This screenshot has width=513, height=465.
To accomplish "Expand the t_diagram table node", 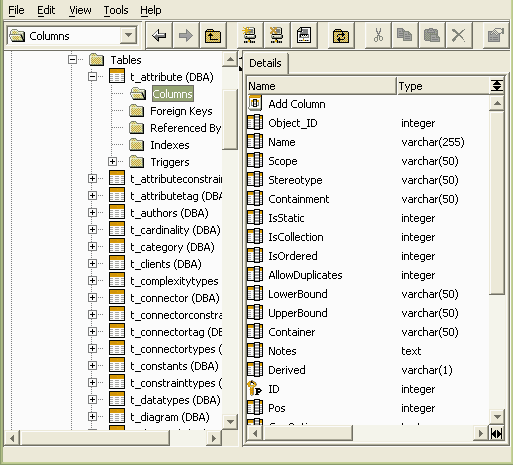I will [x=92, y=417].
